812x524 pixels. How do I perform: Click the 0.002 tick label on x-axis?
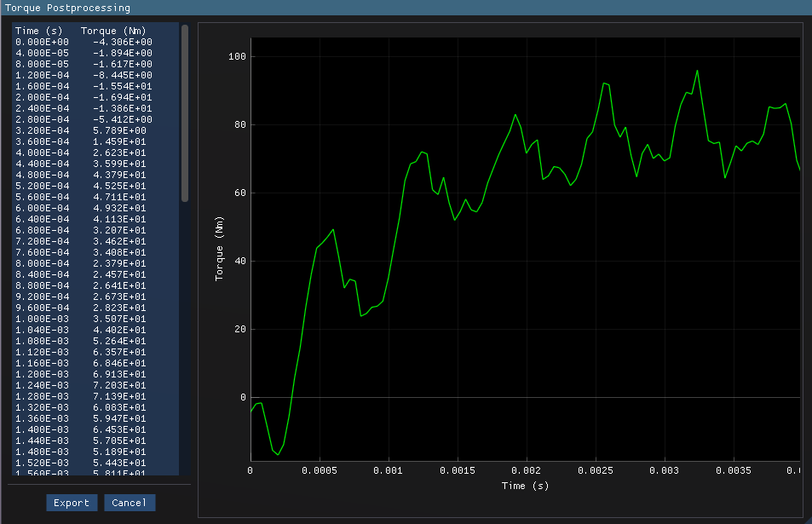[526, 470]
